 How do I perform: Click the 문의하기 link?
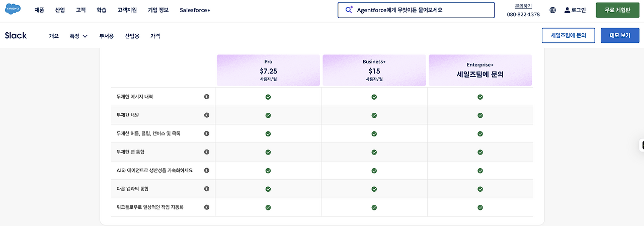523,6
